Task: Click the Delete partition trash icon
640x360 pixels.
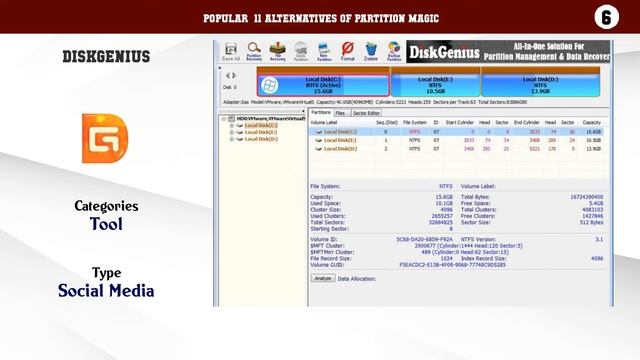Action: [371, 52]
